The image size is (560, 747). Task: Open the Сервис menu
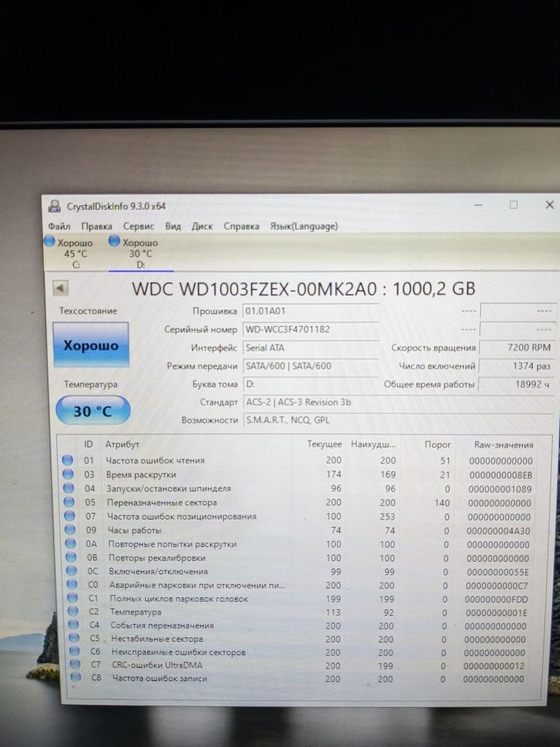[x=139, y=227]
